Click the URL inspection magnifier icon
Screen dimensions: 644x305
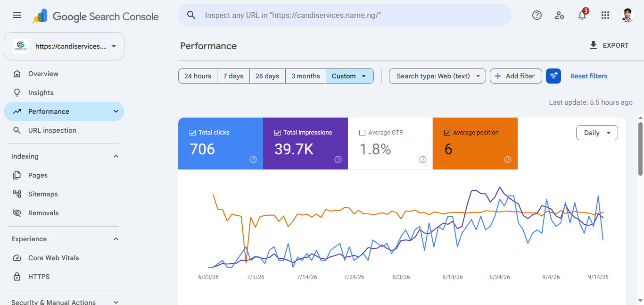coord(17,130)
